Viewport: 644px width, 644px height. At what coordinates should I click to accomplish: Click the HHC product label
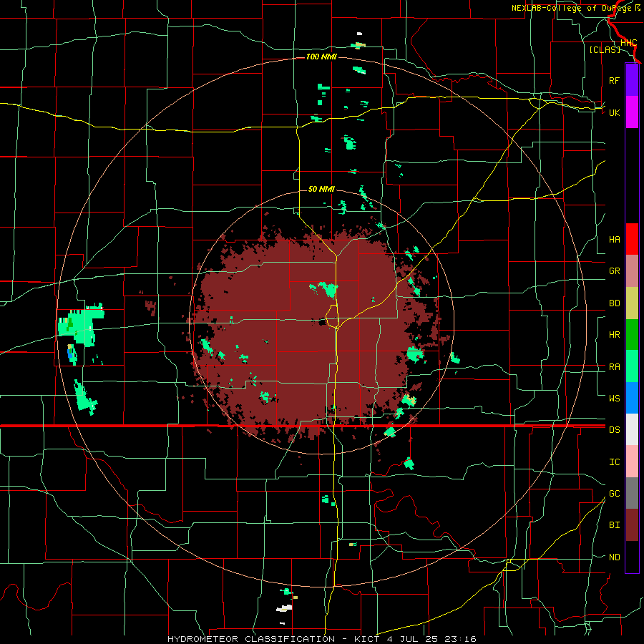tap(628, 43)
